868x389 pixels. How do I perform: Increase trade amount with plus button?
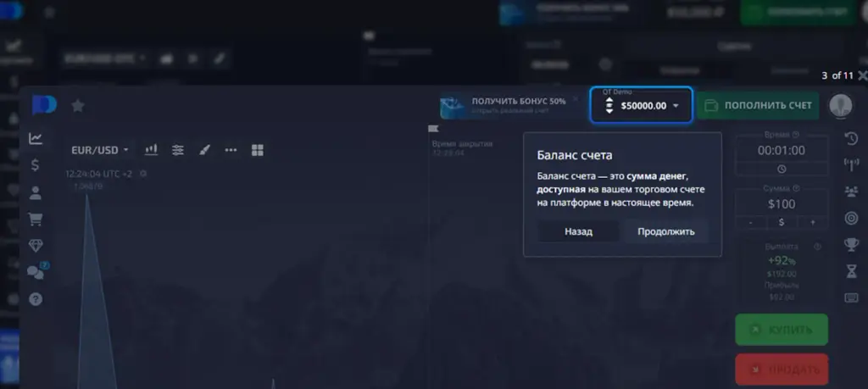(x=813, y=222)
